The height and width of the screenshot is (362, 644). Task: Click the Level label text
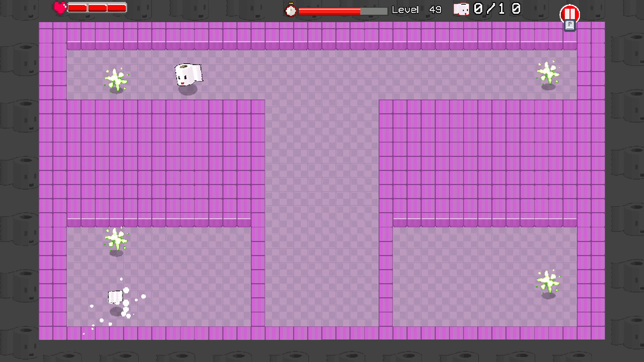coord(405,10)
